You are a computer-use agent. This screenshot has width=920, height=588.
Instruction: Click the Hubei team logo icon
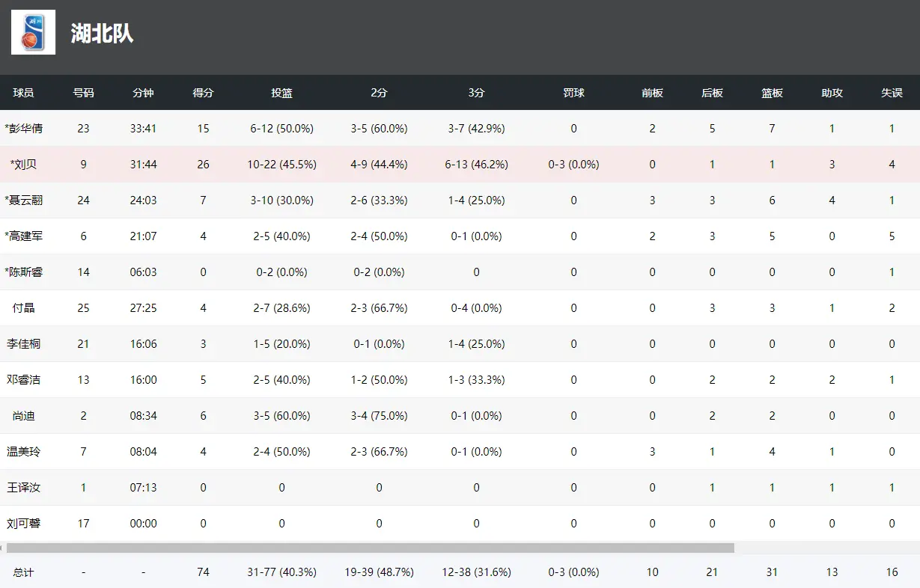click(x=33, y=32)
